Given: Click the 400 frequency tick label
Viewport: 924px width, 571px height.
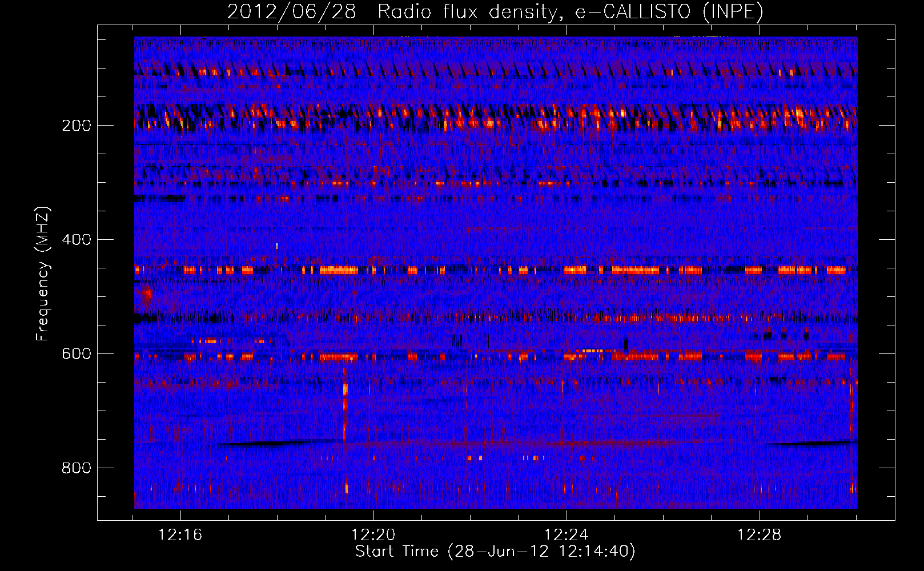Looking at the screenshot, I should pyautogui.click(x=77, y=240).
